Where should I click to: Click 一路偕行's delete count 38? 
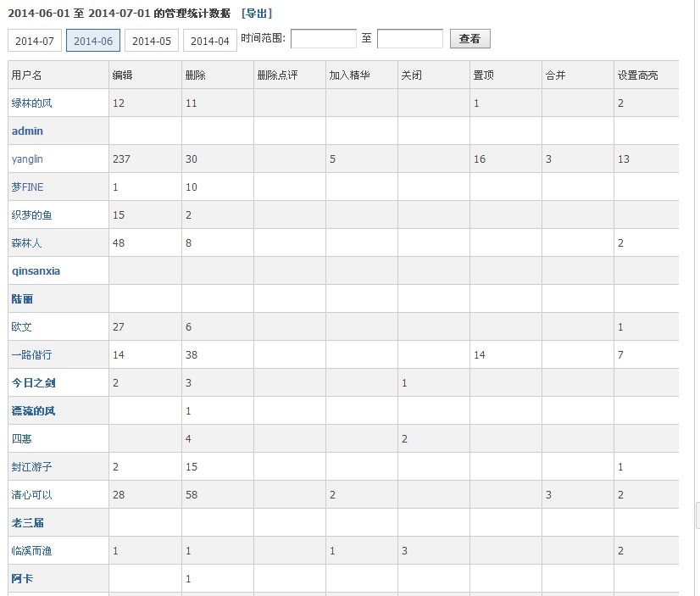(x=192, y=355)
